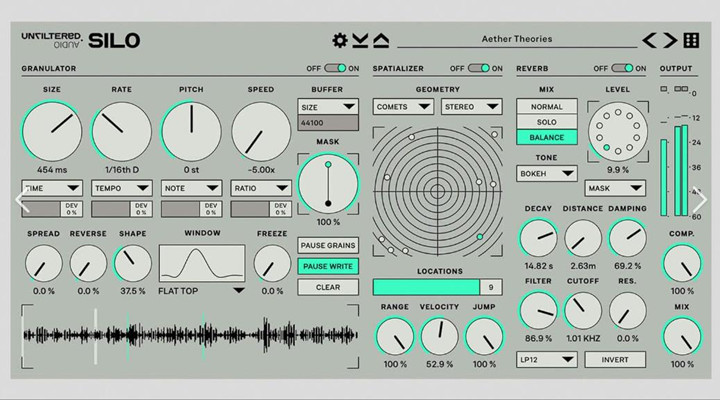Go to previous preset with left arrow
This screenshot has width=720, height=400.
[x=649, y=41]
